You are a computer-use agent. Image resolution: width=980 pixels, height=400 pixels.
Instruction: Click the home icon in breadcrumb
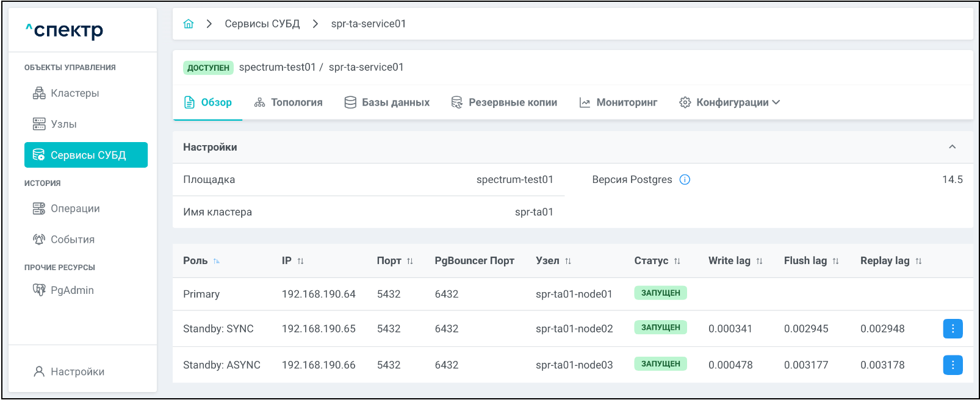coord(189,24)
